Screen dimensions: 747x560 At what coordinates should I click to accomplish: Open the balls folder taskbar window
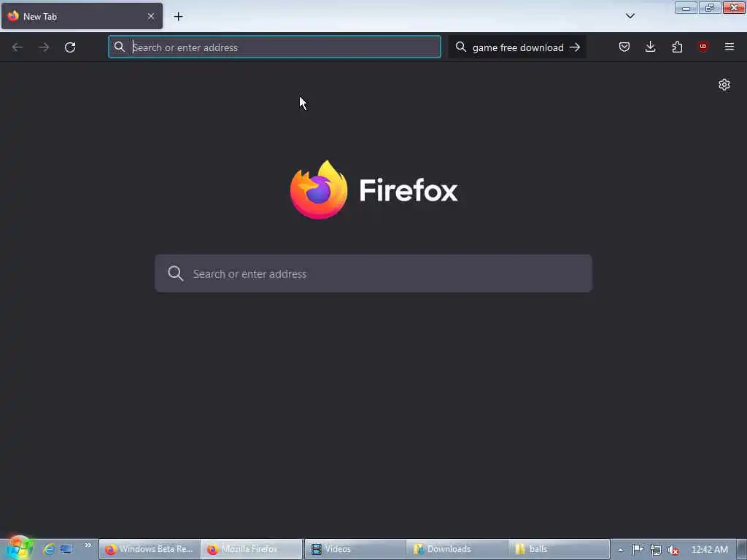point(559,549)
